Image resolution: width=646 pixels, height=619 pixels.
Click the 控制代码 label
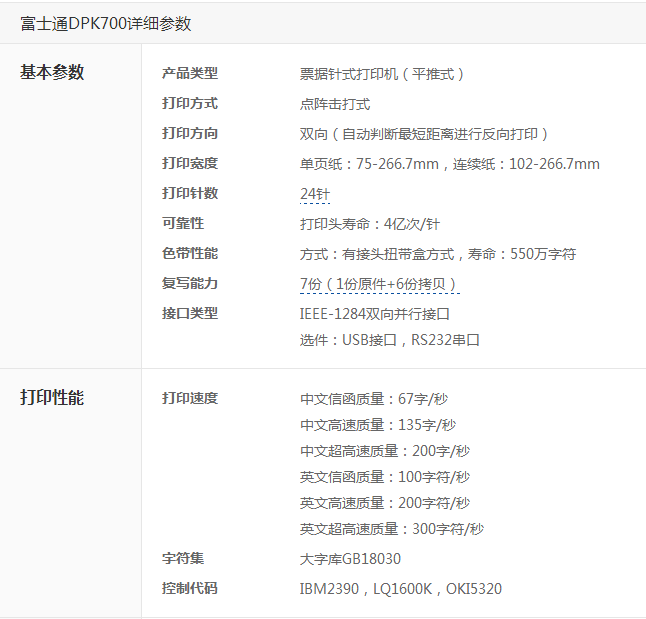pyautogui.click(x=190, y=588)
